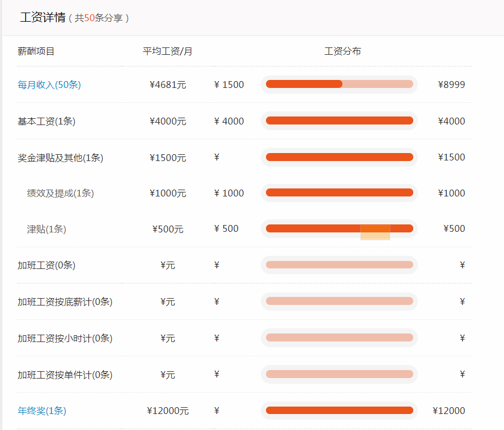The height and width of the screenshot is (430, 504).
Task: Click the 加班工资(0条) row label
Action: click(46, 265)
